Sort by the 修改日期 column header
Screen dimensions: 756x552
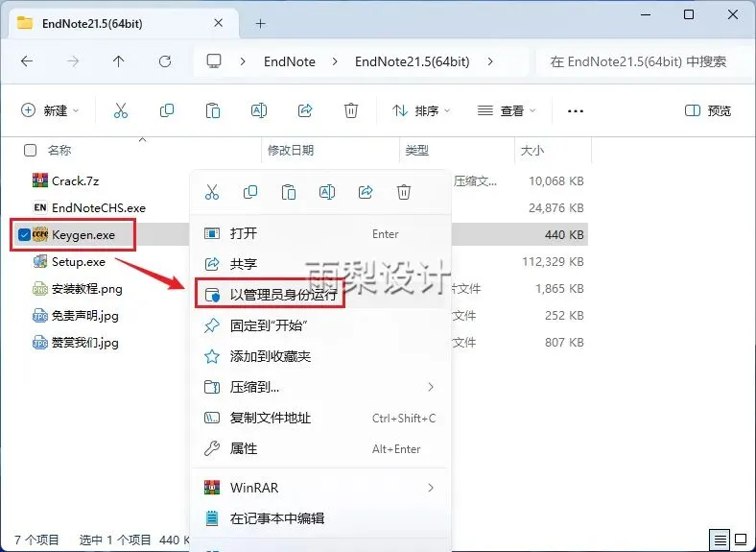coord(291,150)
